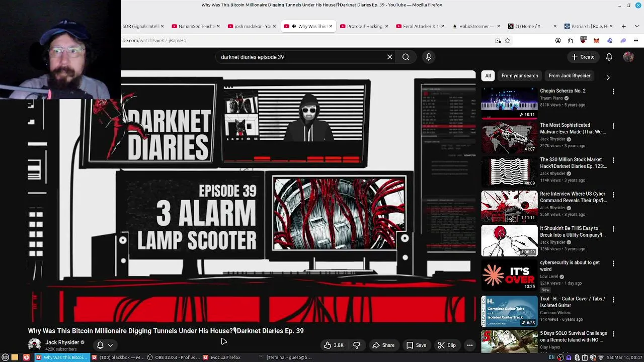Clear the YouTube search text with X
This screenshot has width=644, height=362.
tap(389, 57)
